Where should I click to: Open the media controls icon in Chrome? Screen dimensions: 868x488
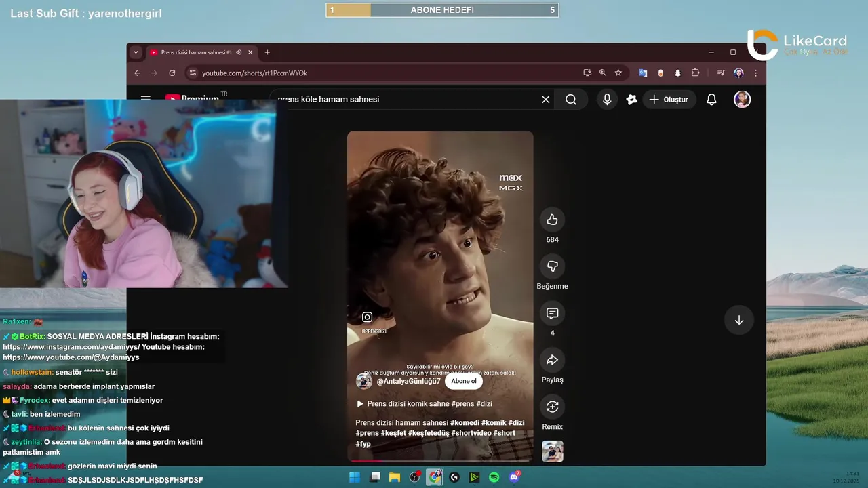pos(721,73)
